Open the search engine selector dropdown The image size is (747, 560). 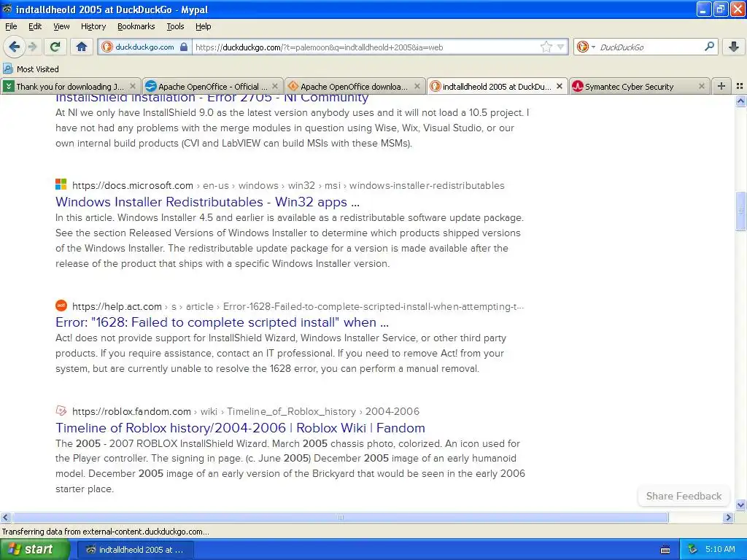[586, 47]
